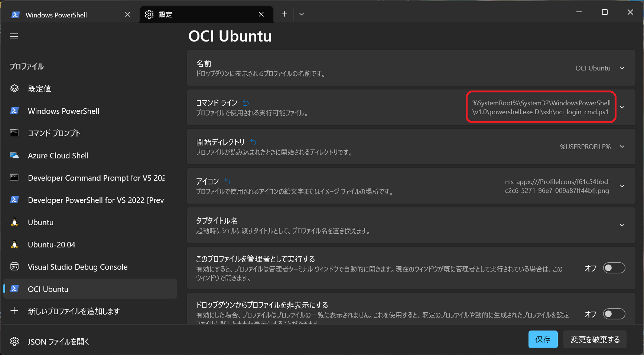The height and width of the screenshot is (355, 644).
Task: Click the Visual Studio Debug Console icon
Action: click(x=14, y=266)
